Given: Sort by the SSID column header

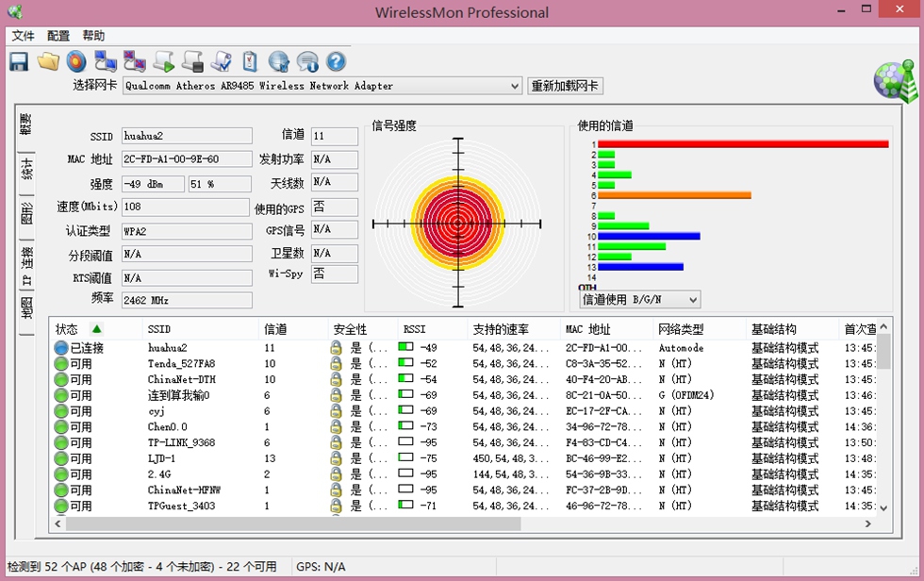Looking at the screenshot, I should click(200, 329).
